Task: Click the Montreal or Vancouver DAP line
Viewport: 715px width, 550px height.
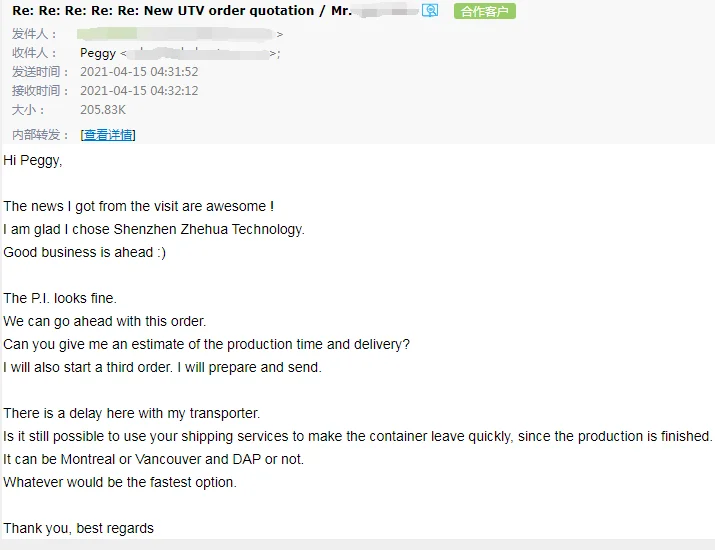Action: [153, 459]
